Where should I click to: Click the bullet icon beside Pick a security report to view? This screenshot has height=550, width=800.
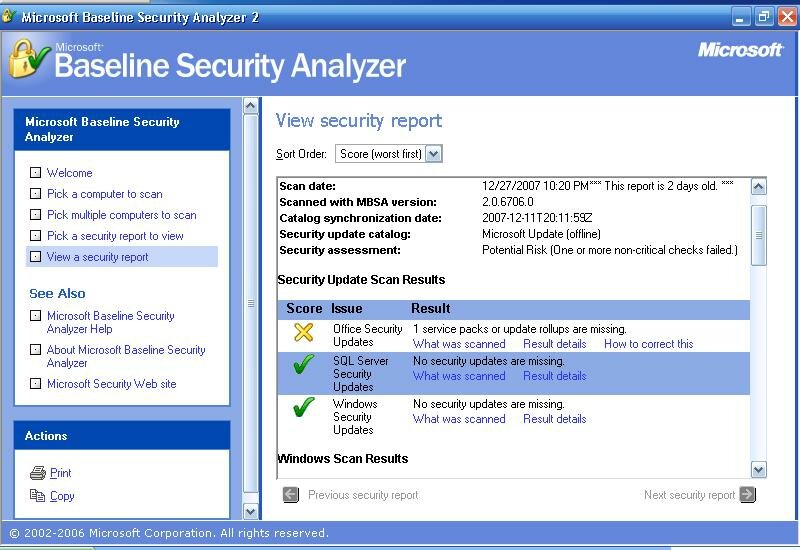tap(35, 235)
